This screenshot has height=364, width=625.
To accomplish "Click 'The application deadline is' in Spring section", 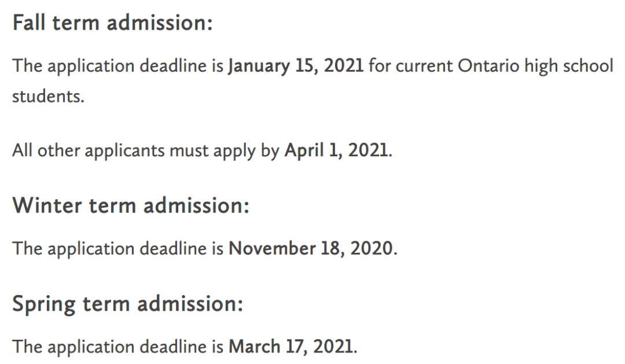I will coord(118,347).
